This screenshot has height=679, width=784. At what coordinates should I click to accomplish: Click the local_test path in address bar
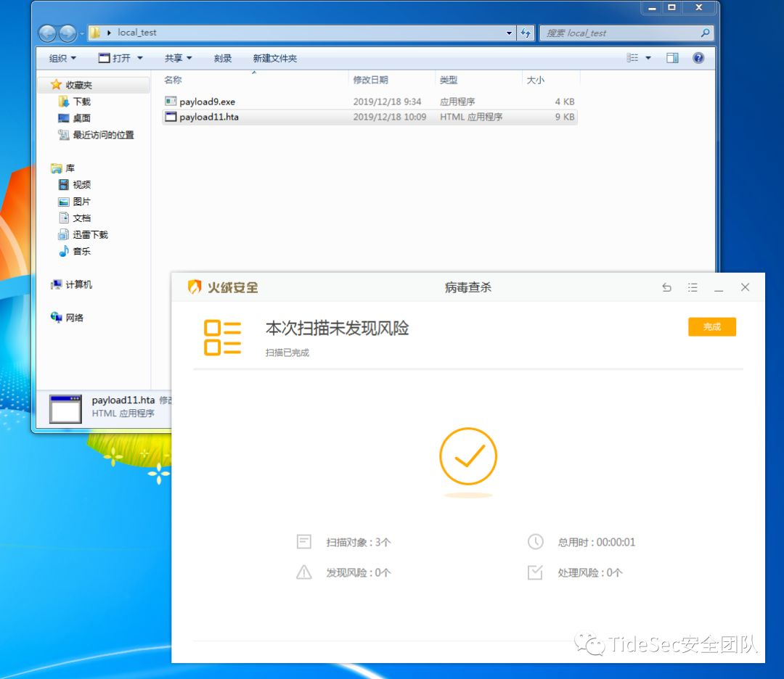[137, 33]
